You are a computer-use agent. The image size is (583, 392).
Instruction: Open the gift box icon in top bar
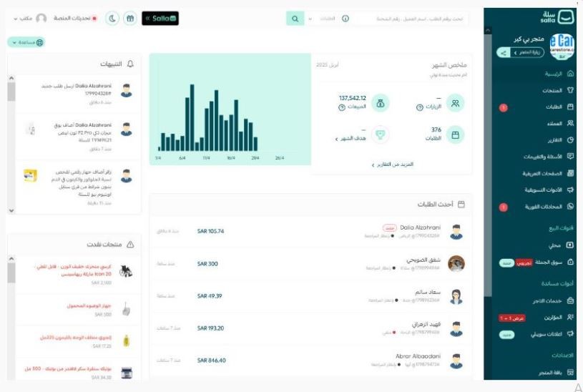click(x=130, y=18)
